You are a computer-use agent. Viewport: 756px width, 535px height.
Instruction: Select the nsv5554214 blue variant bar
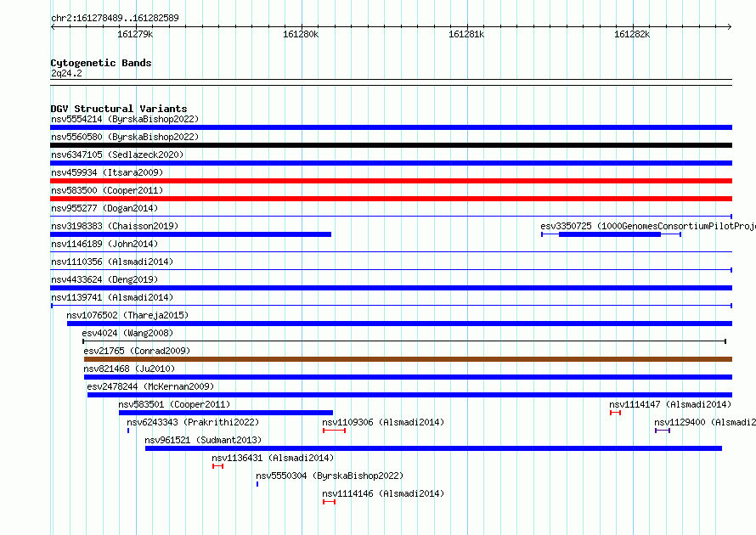391,127
